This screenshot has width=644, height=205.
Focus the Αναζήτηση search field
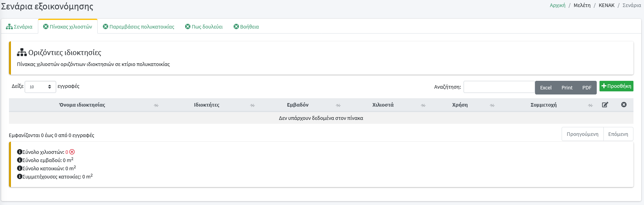[499, 87]
